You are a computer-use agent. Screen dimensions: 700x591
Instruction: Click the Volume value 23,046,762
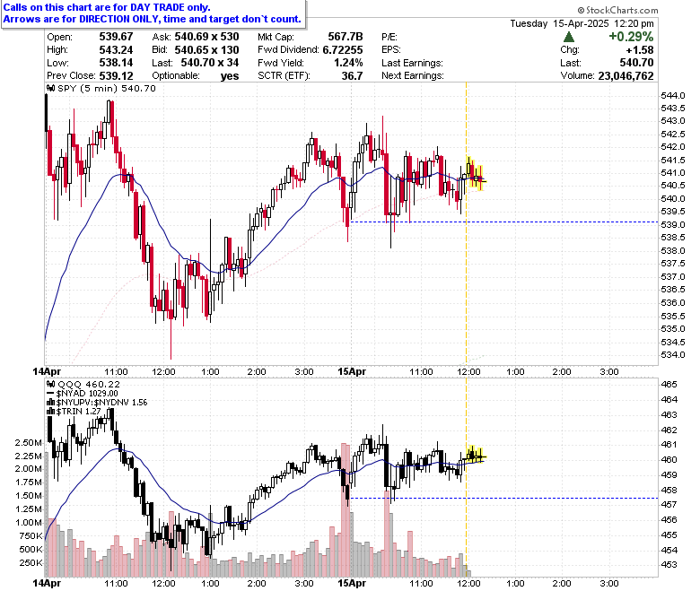tap(626, 76)
